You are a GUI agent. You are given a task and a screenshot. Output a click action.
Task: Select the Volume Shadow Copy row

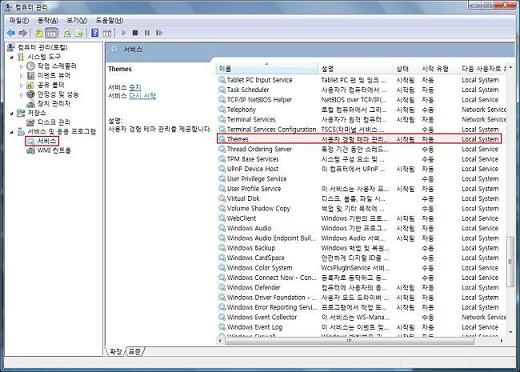[x=362, y=208]
